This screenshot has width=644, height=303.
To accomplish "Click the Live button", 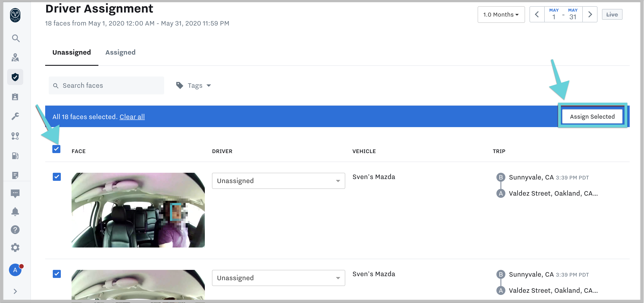I will pos(612,15).
